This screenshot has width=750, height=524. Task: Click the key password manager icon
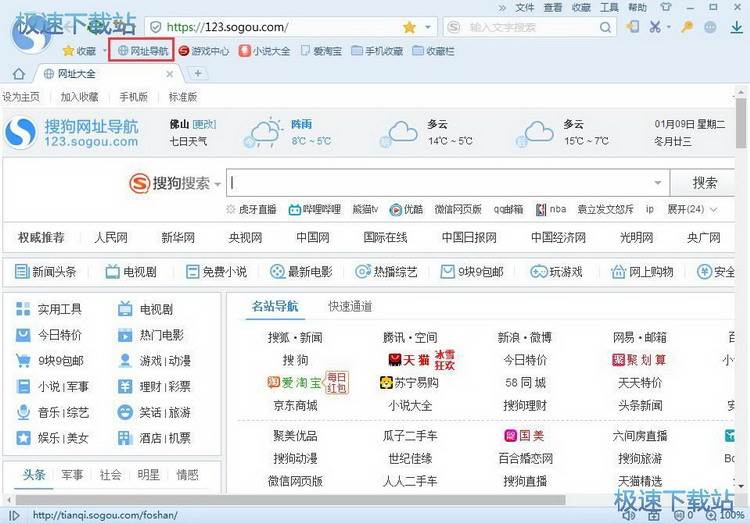[687, 27]
